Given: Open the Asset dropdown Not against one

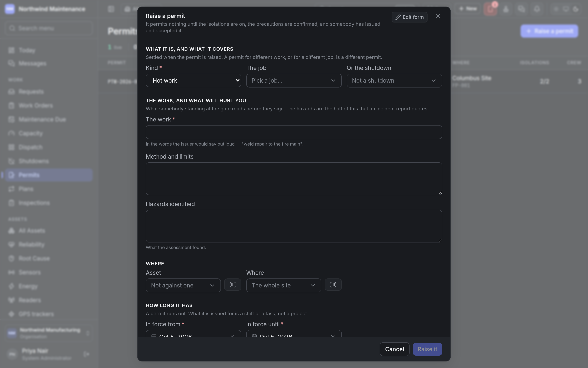Looking at the screenshot, I should 183,285.
